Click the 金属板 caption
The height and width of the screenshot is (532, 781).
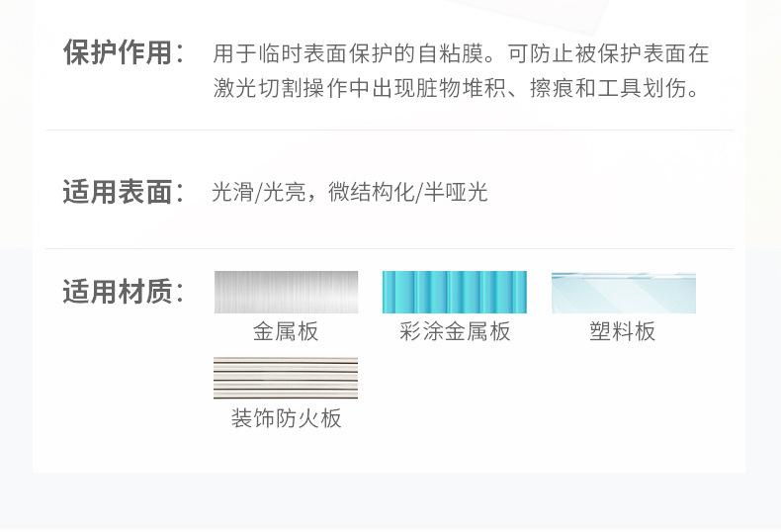[286, 331]
